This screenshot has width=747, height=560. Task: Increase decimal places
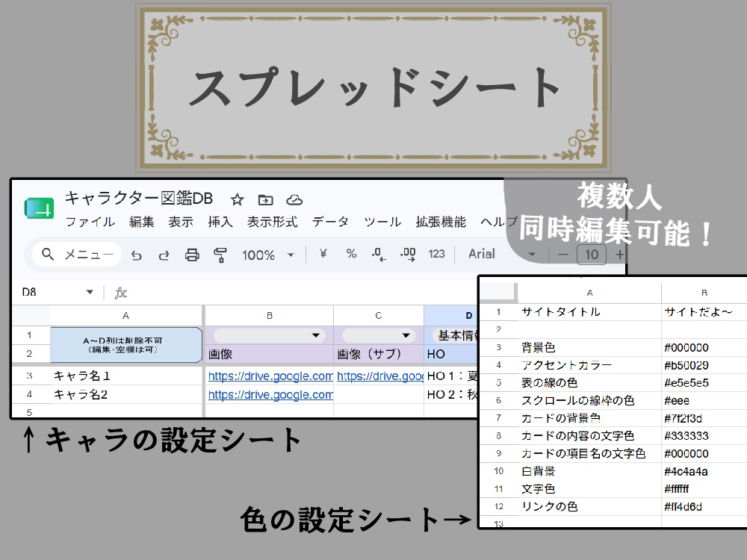tap(408, 255)
